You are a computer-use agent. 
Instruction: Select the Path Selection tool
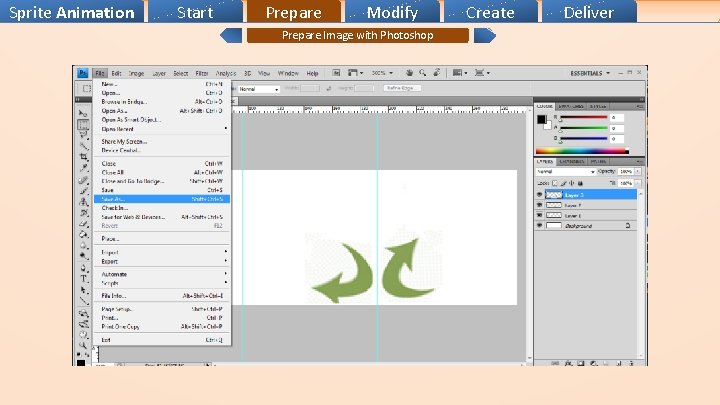pyautogui.click(x=83, y=290)
